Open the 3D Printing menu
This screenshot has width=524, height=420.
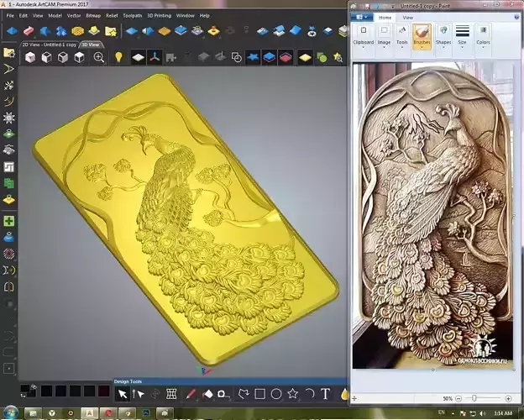point(159,16)
